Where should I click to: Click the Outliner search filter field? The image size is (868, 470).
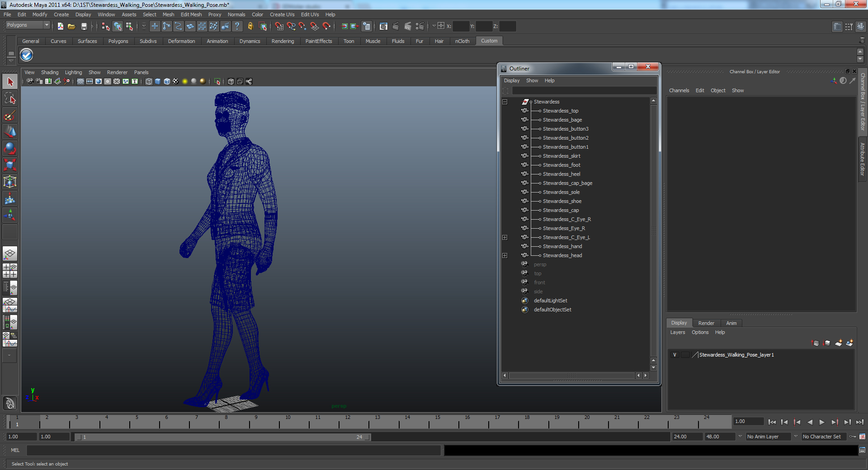point(584,91)
